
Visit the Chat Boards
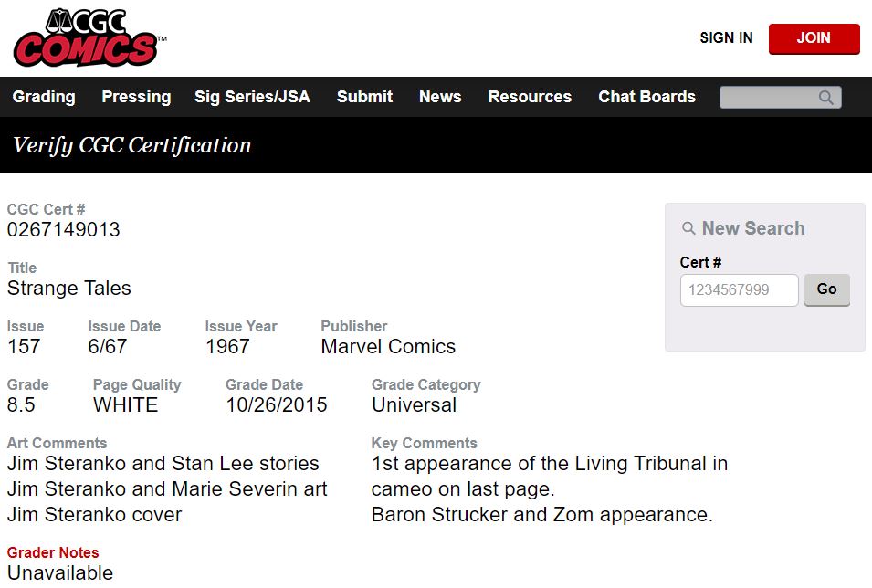click(x=646, y=97)
